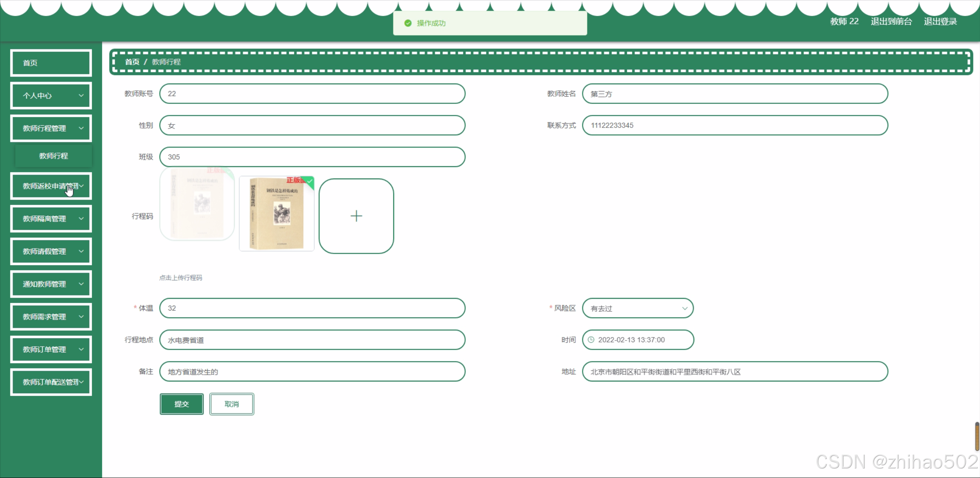The height and width of the screenshot is (478, 980).
Task: Expand 通知教师管理 section
Action: point(51,284)
